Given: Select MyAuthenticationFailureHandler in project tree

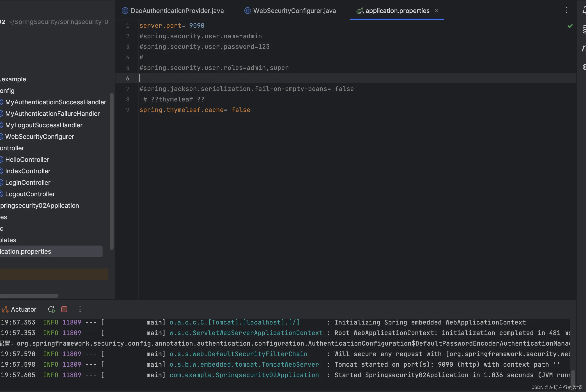Looking at the screenshot, I should 52,113.
